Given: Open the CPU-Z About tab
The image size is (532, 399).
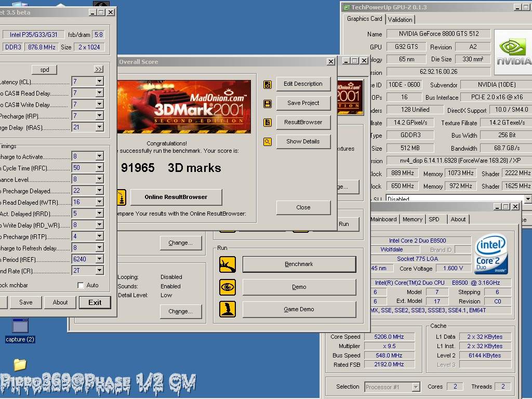Looking at the screenshot, I should [458, 219].
